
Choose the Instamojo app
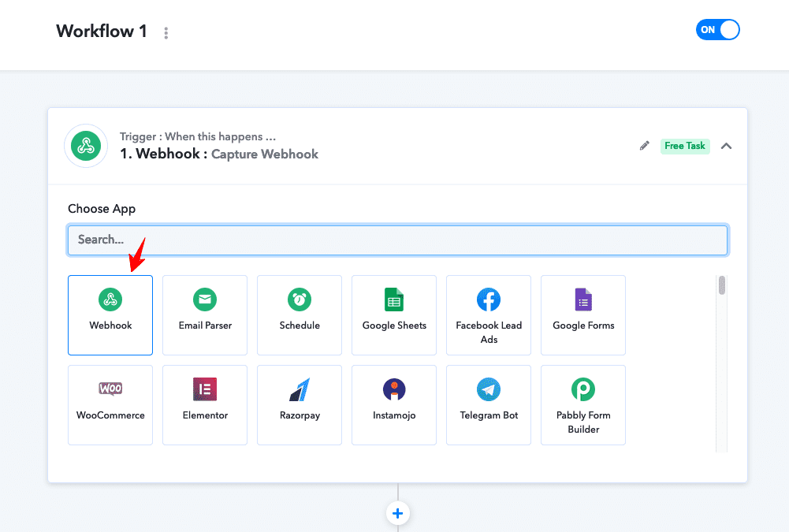click(394, 405)
